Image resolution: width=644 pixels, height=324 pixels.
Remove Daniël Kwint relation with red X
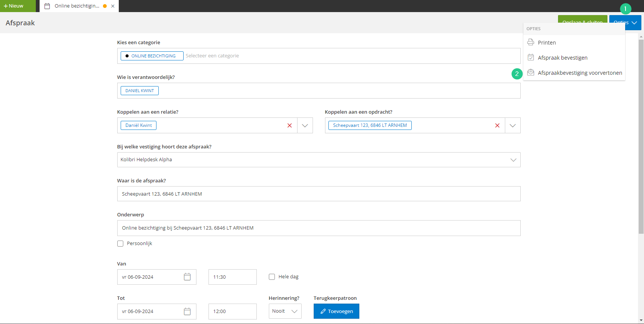coord(290,125)
